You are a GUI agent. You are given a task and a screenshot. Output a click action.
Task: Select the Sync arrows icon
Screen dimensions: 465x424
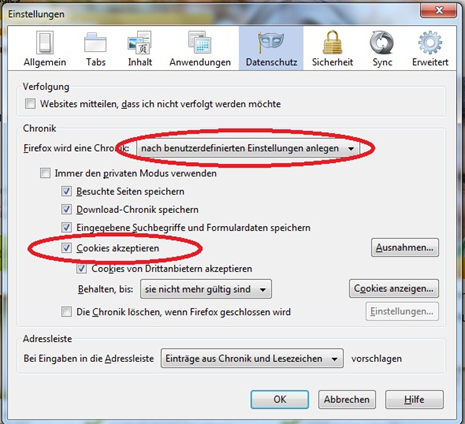[x=382, y=43]
